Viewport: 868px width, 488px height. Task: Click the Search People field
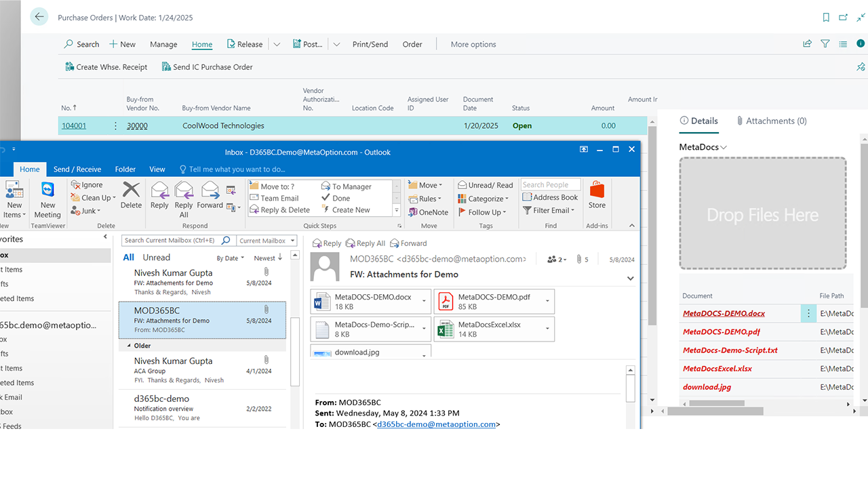[551, 184]
